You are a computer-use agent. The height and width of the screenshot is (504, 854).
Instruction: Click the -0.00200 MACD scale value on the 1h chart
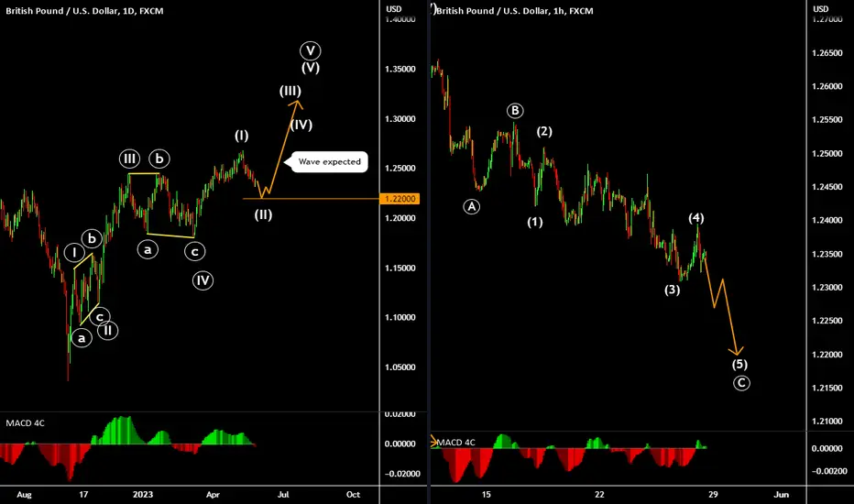(x=829, y=471)
